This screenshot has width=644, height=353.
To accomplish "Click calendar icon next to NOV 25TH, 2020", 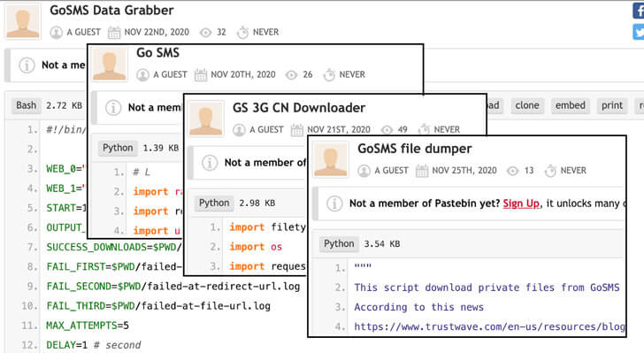I will pos(422,171).
